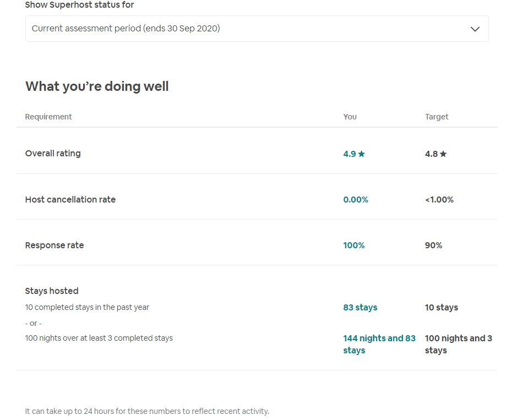Screen dimensions: 528x420
Task: Click the Stays hosted row title
Action: [x=52, y=291]
